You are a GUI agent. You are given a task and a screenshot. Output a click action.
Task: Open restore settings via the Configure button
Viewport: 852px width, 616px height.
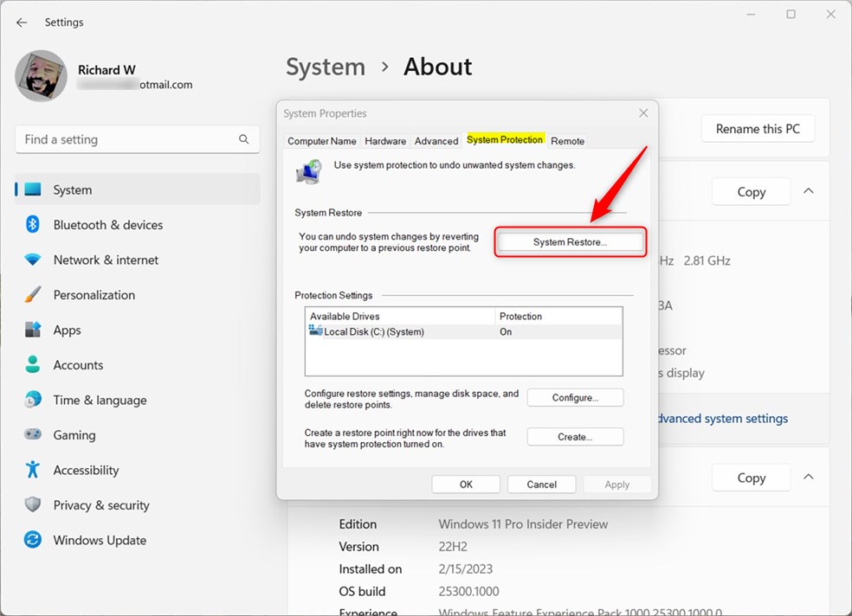(x=575, y=397)
